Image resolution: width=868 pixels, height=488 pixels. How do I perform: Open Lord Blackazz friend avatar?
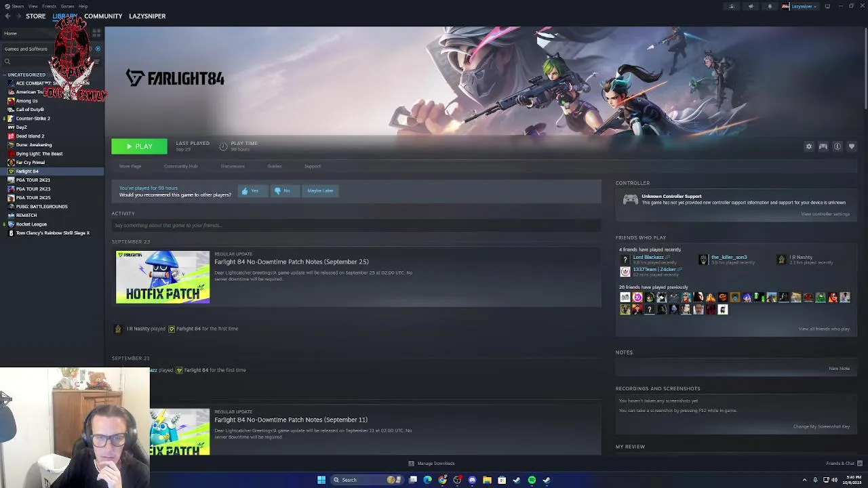coord(625,260)
